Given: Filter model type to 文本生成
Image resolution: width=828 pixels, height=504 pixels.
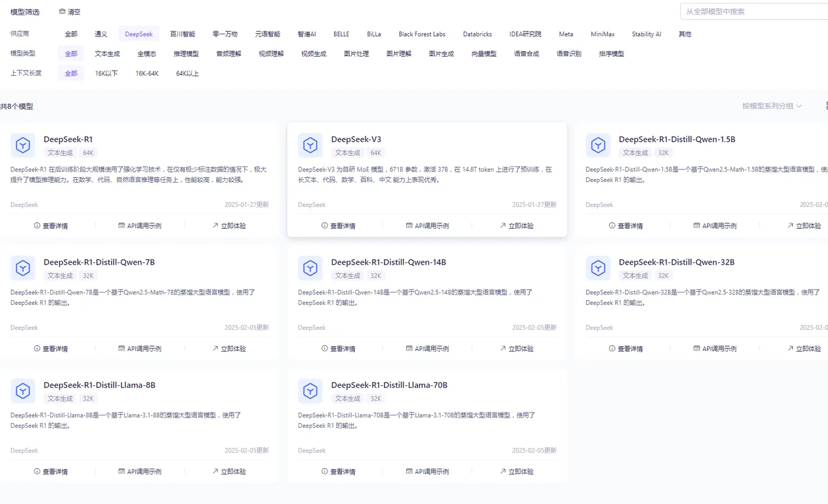Looking at the screenshot, I should [x=107, y=54].
